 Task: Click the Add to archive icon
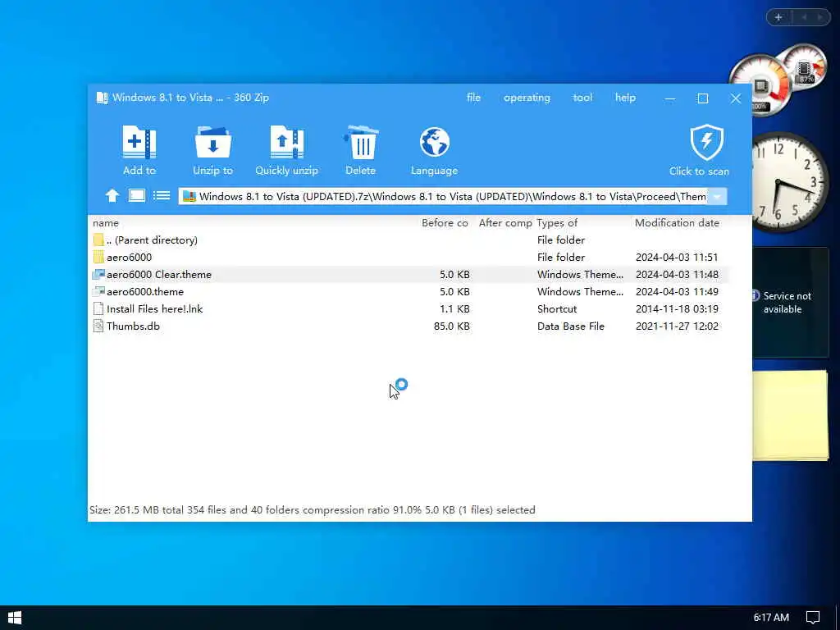(139, 143)
